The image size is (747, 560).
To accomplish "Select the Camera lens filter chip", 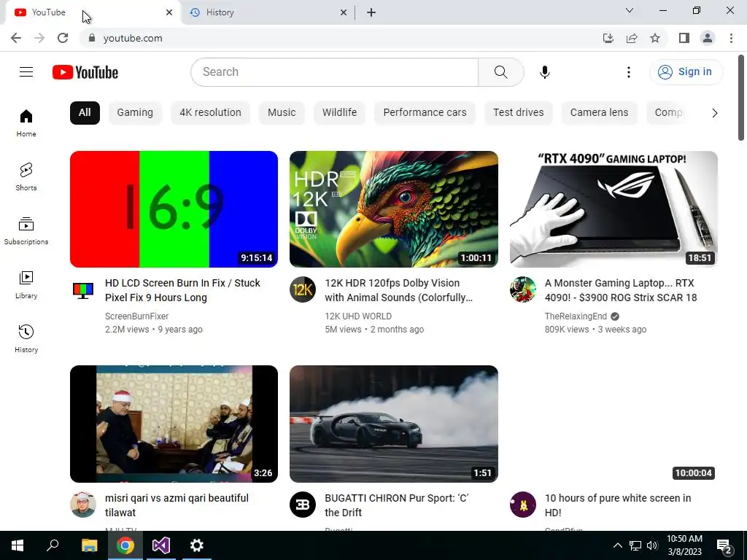I will tap(599, 113).
